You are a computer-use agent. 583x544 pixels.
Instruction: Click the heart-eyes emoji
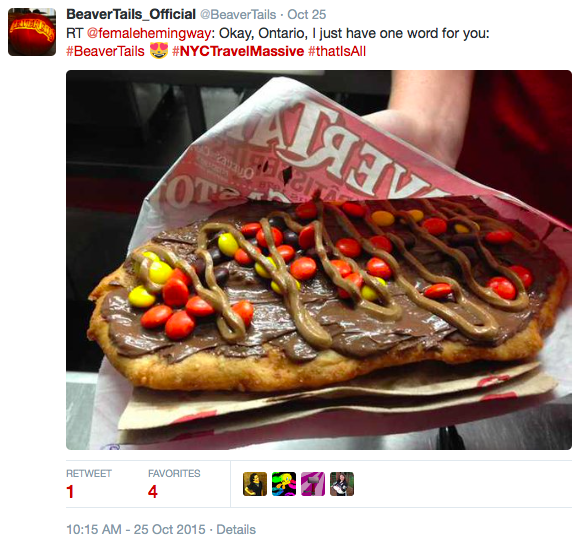click(x=159, y=51)
